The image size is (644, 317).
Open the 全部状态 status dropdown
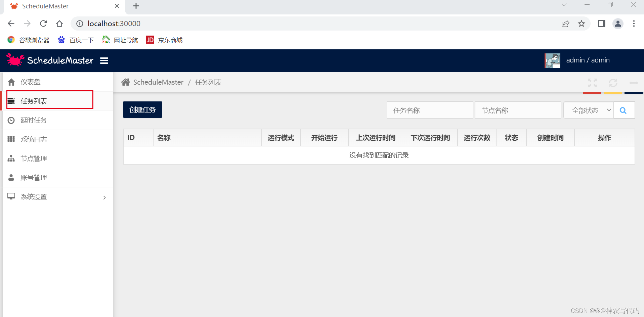(589, 110)
